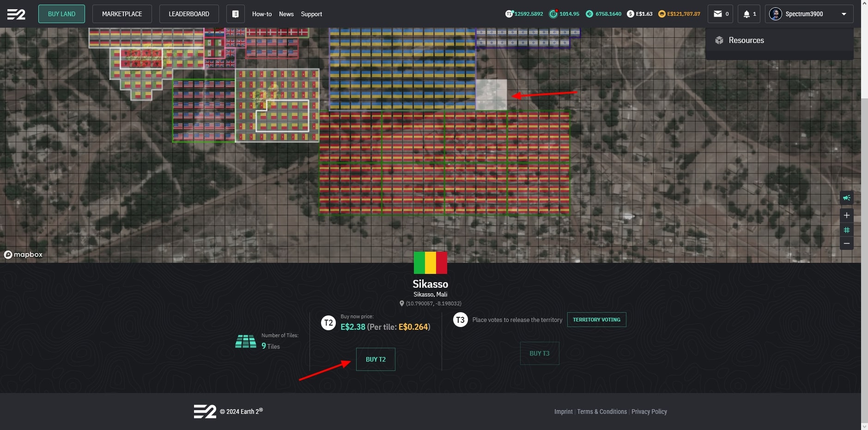Open messages via envelope icon
The width and height of the screenshot is (868, 430).
(717, 14)
